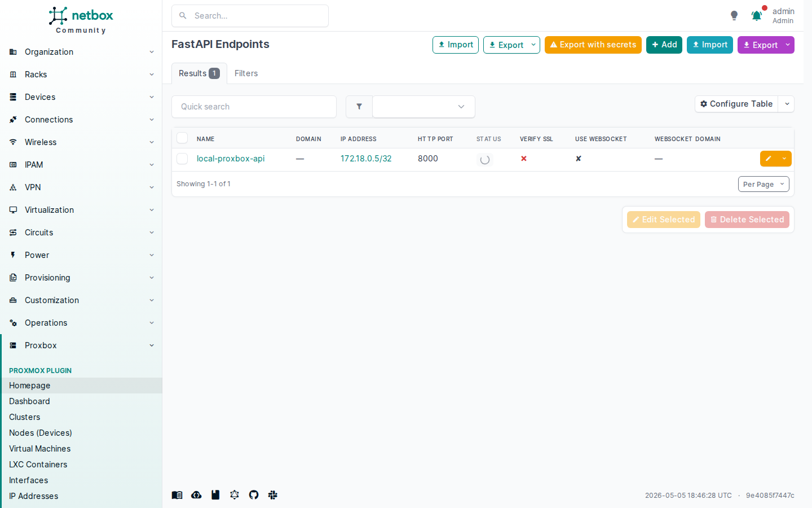Focus the Quick search field
Image resolution: width=812 pixels, height=508 pixels.
(x=254, y=107)
